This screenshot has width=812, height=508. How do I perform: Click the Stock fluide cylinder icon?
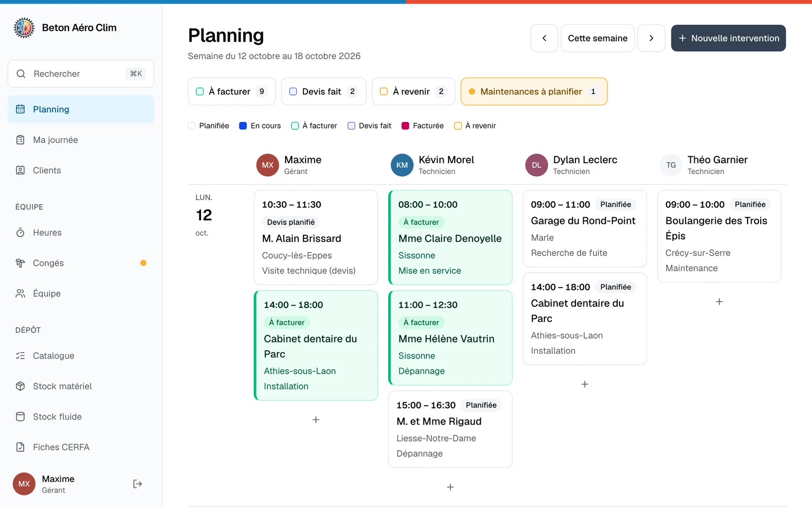tap(20, 417)
